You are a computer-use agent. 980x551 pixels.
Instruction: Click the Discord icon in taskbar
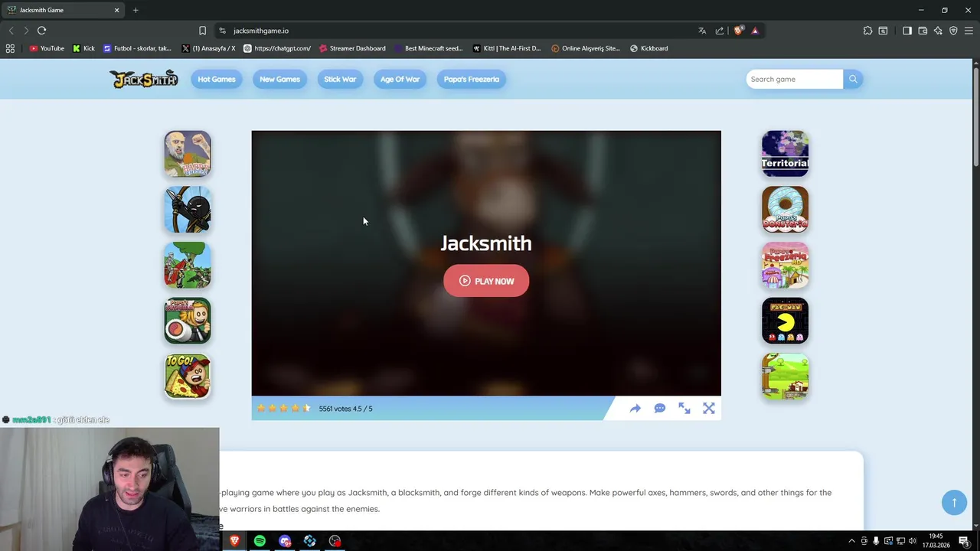pyautogui.click(x=285, y=541)
